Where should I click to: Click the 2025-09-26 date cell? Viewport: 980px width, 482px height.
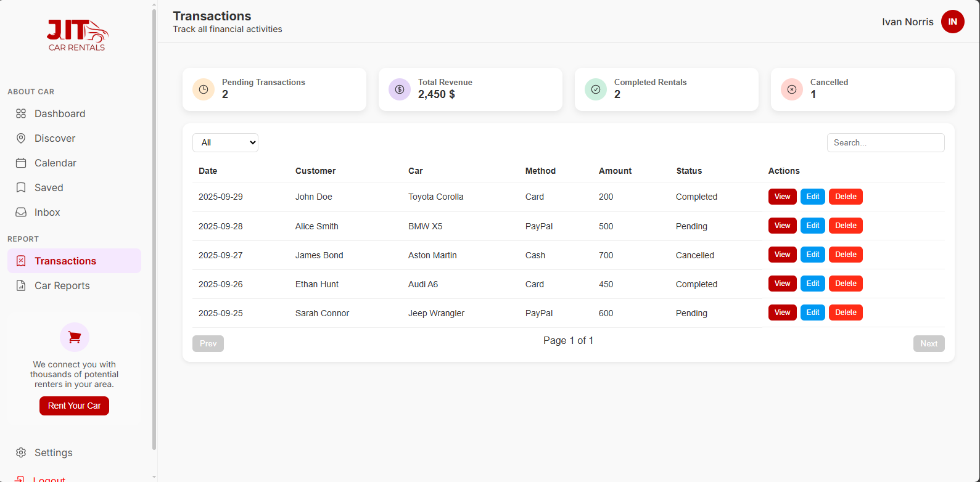pyautogui.click(x=221, y=284)
